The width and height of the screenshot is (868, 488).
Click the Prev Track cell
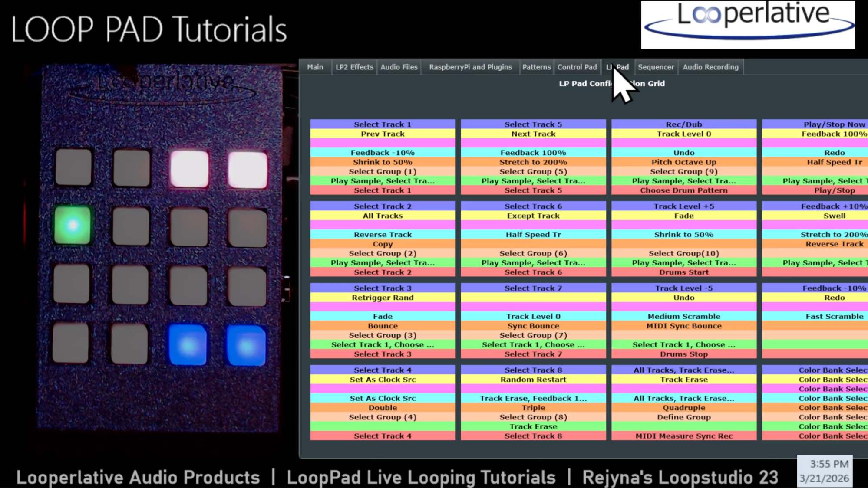(383, 134)
